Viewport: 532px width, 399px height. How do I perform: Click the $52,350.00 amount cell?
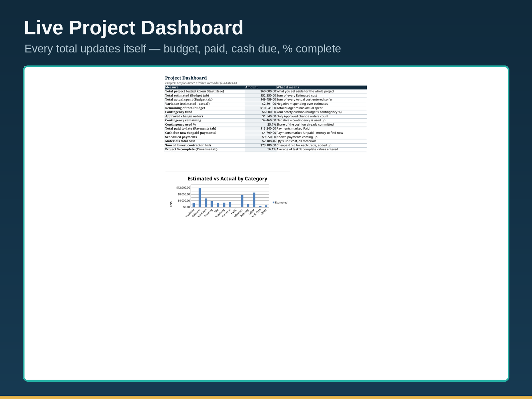click(260, 95)
